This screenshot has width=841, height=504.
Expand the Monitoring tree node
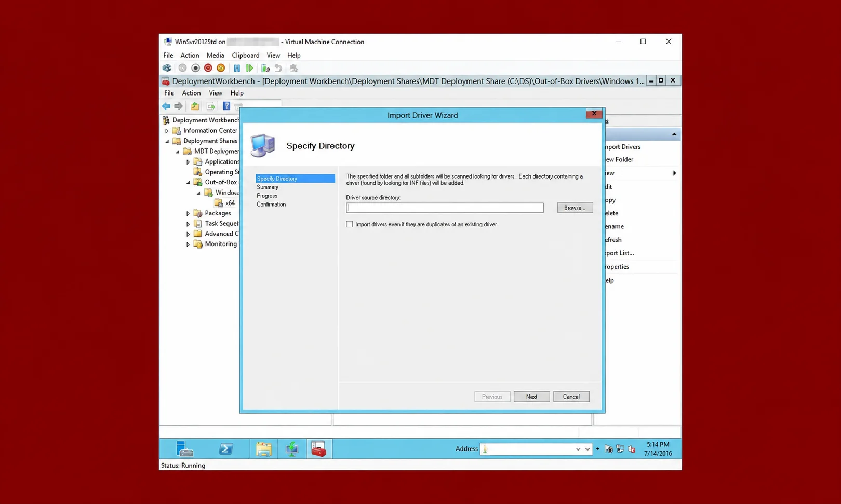coord(188,244)
